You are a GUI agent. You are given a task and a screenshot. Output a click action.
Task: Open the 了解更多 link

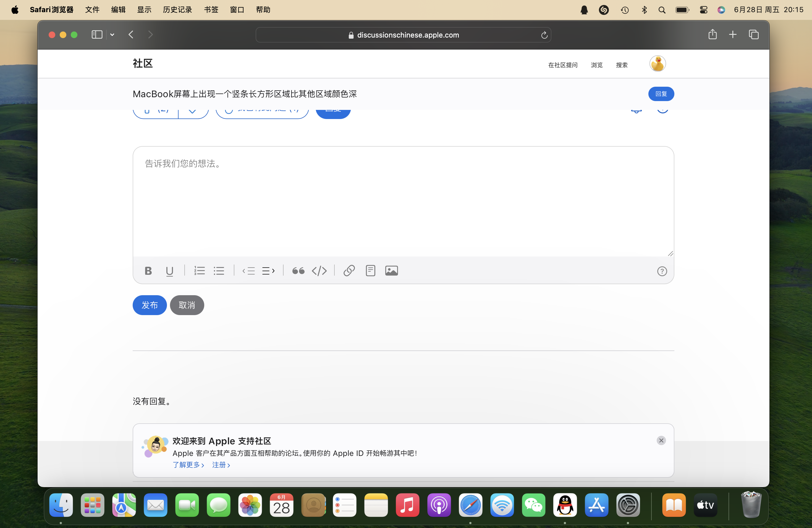point(188,465)
